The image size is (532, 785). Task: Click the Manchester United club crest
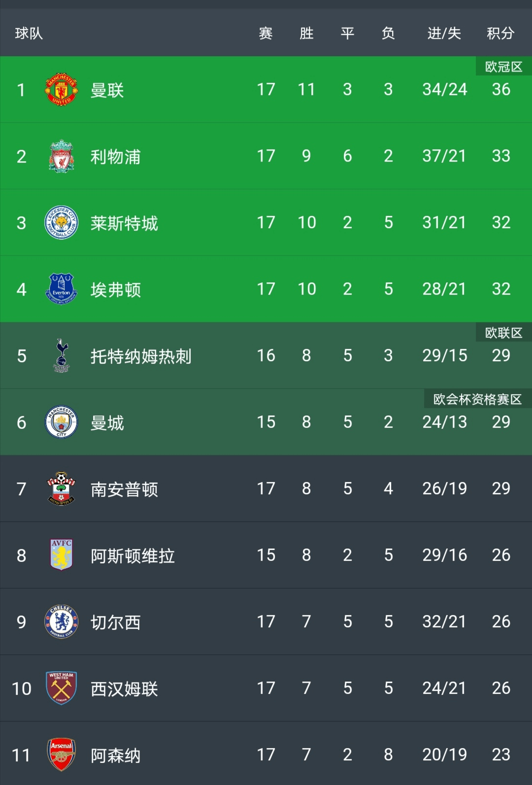(x=61, y=90)
